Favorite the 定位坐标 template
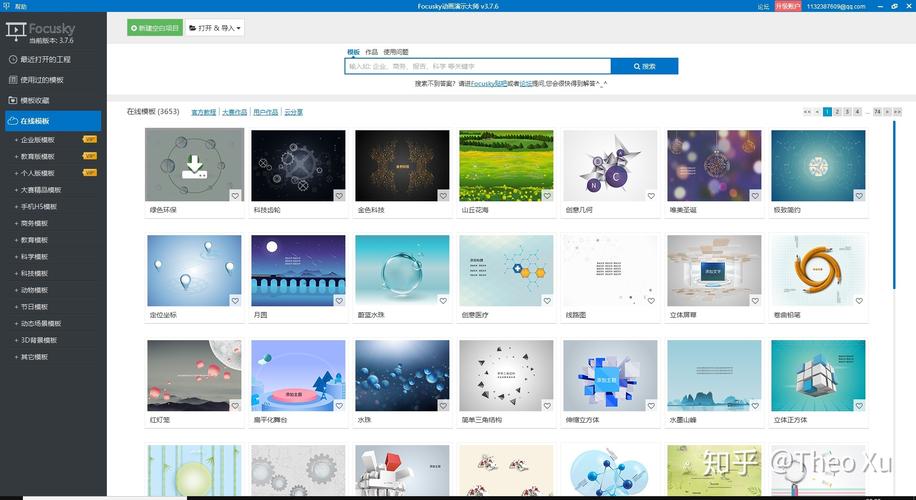This screenshot has width=916, height=500. tap(235, 301)
